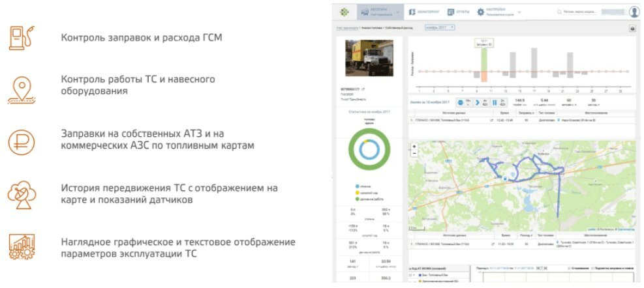Click the Источник данных header of refuel table

pyautogui.click(x=453, y=112)
